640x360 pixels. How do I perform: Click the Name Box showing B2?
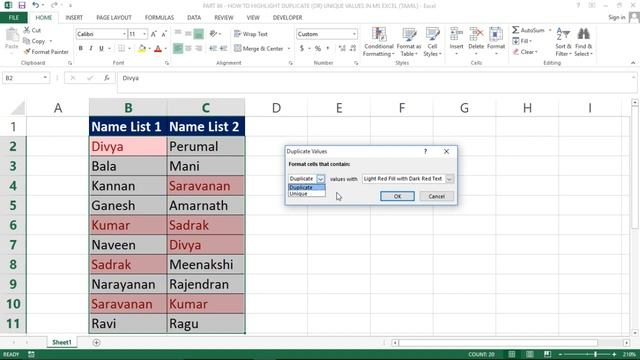pos(26,78)
